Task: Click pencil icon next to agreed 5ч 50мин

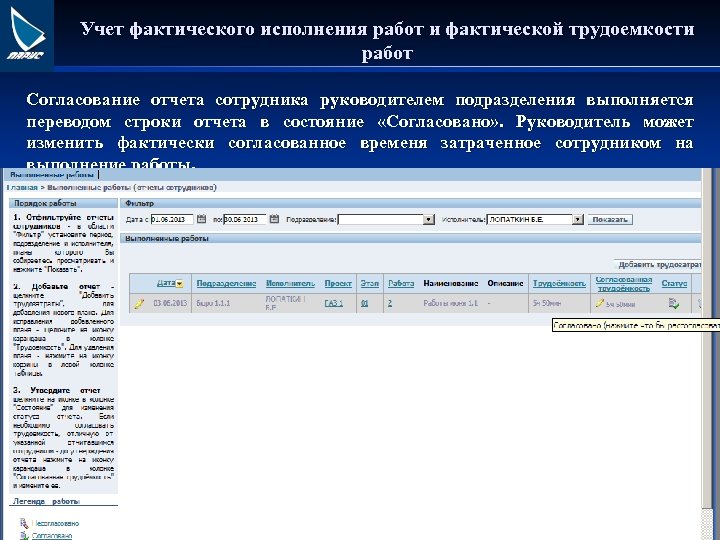Action: pyautogui.click(x=599, y=303)
